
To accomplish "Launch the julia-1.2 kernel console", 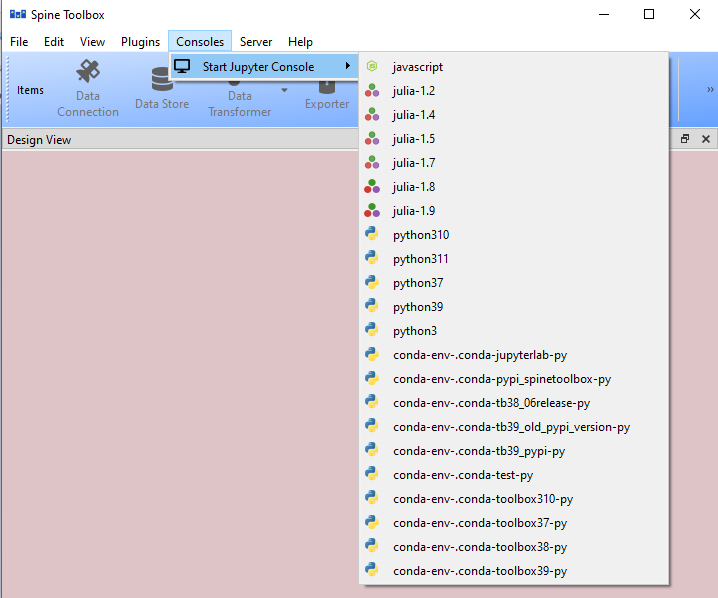I will tap(513, 91).
